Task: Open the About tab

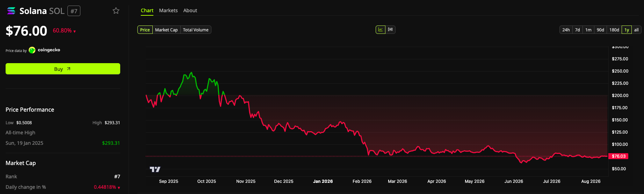Action: tap(190, 10)
